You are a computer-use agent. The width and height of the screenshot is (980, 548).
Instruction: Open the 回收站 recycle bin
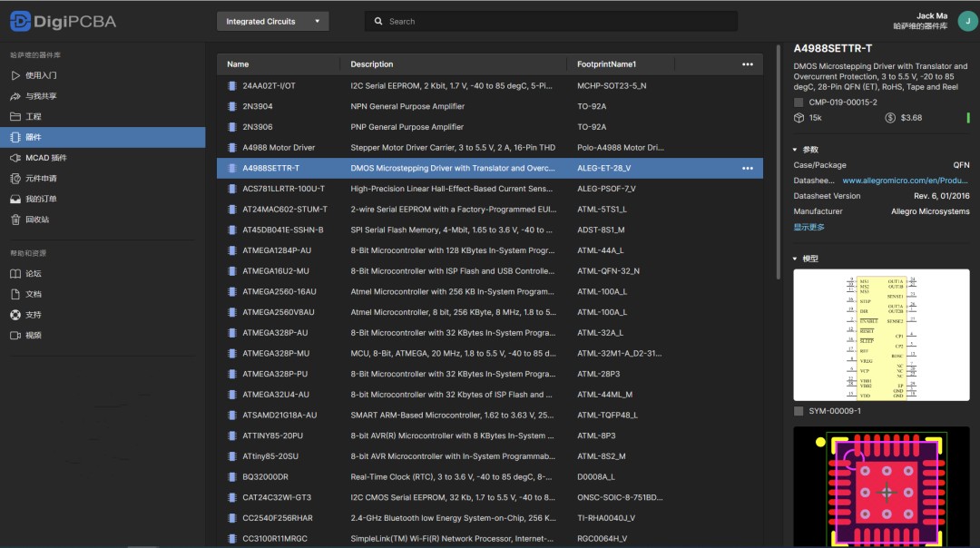click(x=103, y=220)
